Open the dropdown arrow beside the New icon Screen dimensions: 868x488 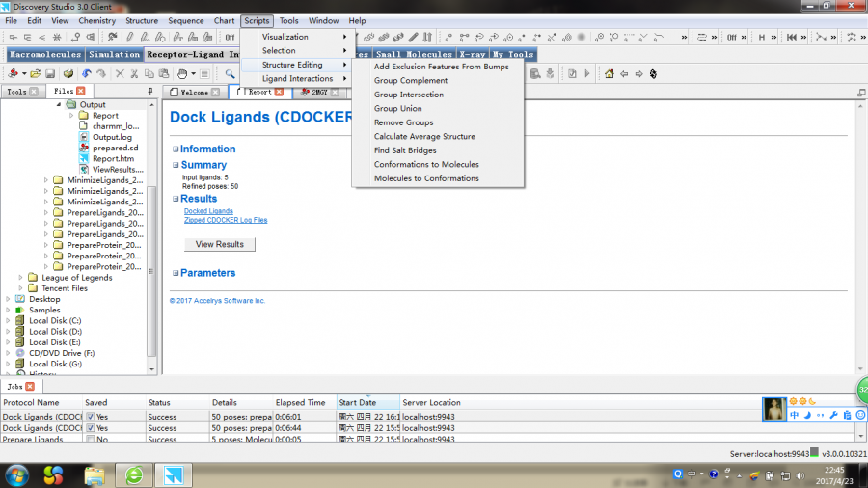[24, 73]
